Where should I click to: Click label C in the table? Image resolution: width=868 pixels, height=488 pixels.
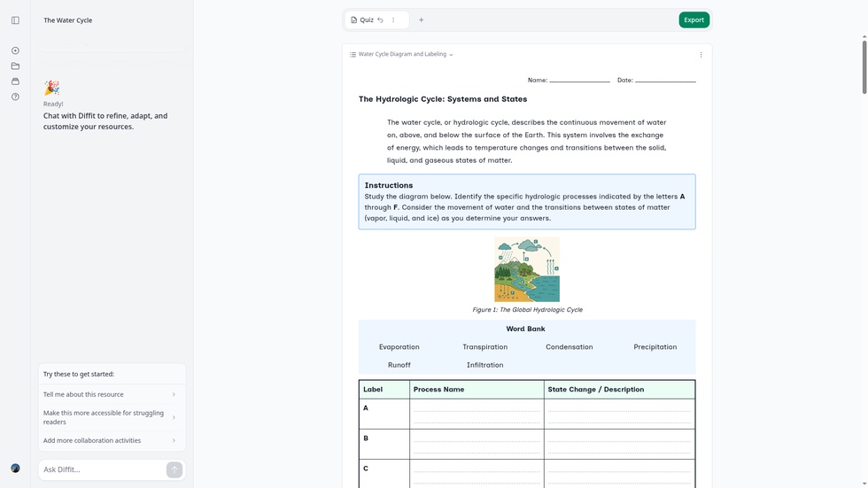[x=365, y=469]
